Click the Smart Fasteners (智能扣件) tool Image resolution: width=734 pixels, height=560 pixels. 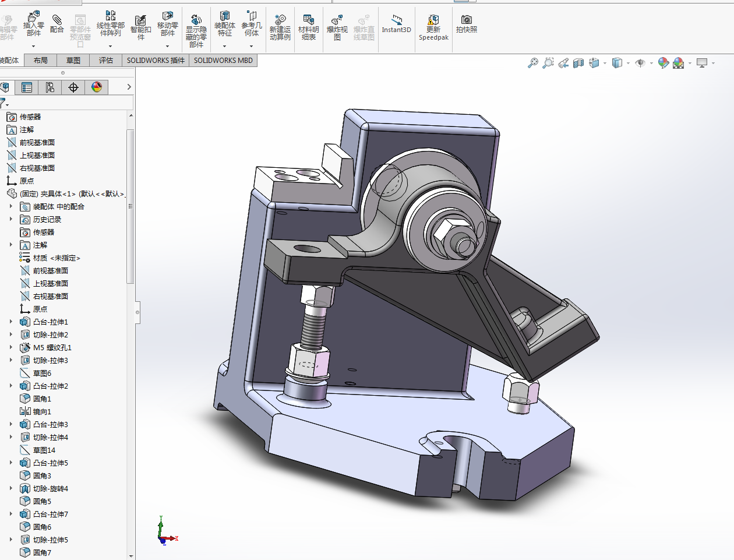[141, 27]
